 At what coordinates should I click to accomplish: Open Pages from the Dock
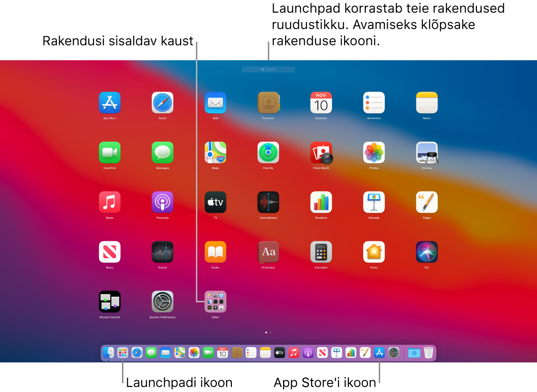[365, 352]
